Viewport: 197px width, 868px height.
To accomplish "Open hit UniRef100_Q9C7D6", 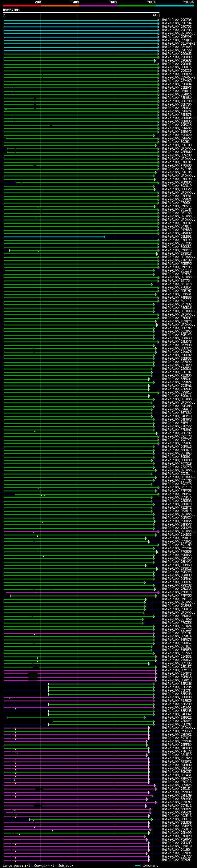I will (x=177, y=20).
